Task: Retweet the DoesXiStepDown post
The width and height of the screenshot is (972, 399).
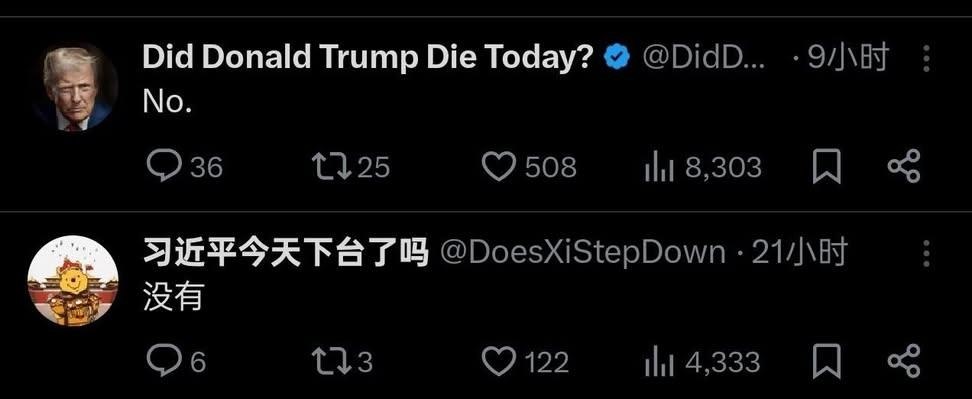Action: (331, 361)
